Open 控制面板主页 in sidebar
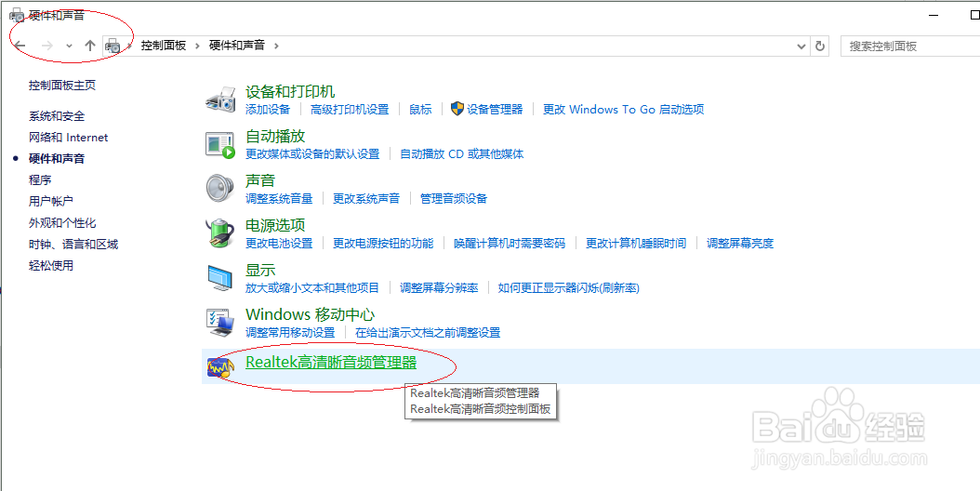 (62, 85)
